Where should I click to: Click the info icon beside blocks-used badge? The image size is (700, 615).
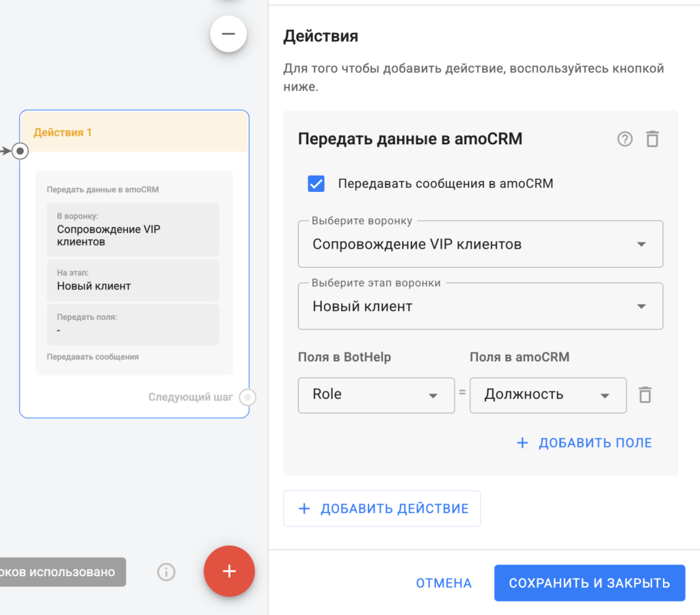point(166,572)
